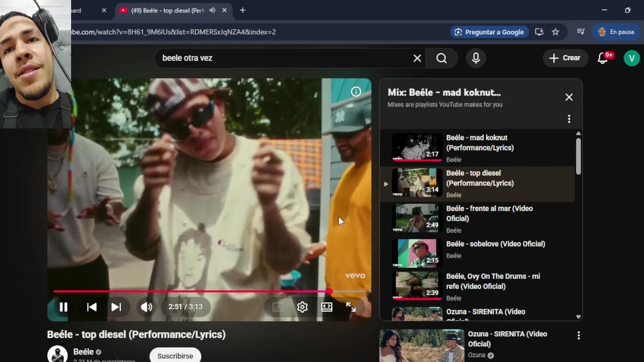The height and width of the screenshot is (362, 644).
Task: Close the first browser tab
Action: [104, 10]
